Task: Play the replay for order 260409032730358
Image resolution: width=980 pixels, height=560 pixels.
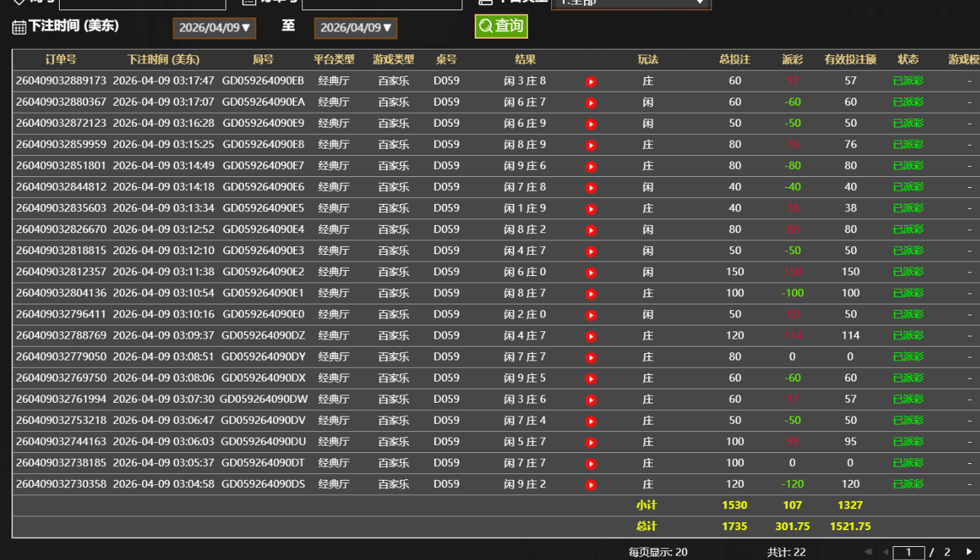Action: (590, 485)
